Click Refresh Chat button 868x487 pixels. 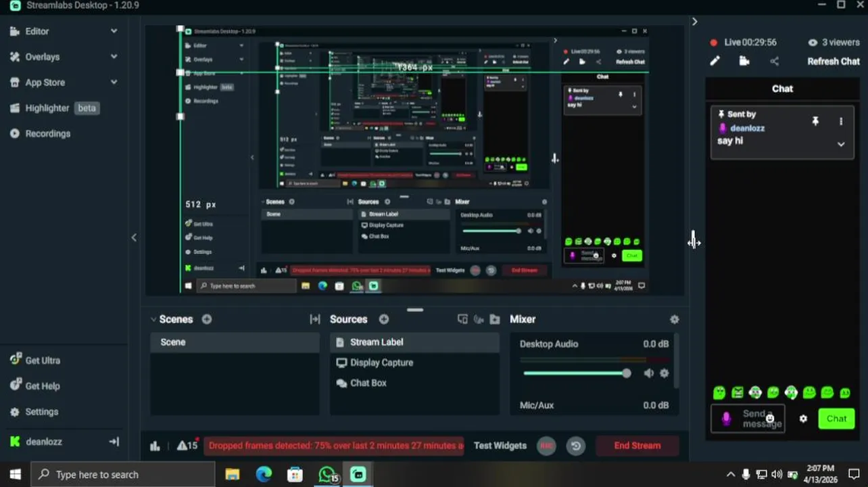pos(834,61)
